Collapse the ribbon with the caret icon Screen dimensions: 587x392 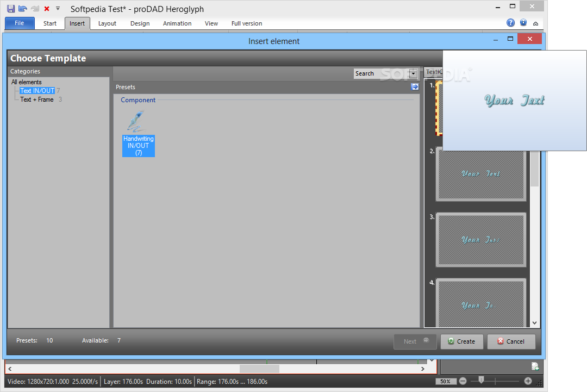[536, 23]
